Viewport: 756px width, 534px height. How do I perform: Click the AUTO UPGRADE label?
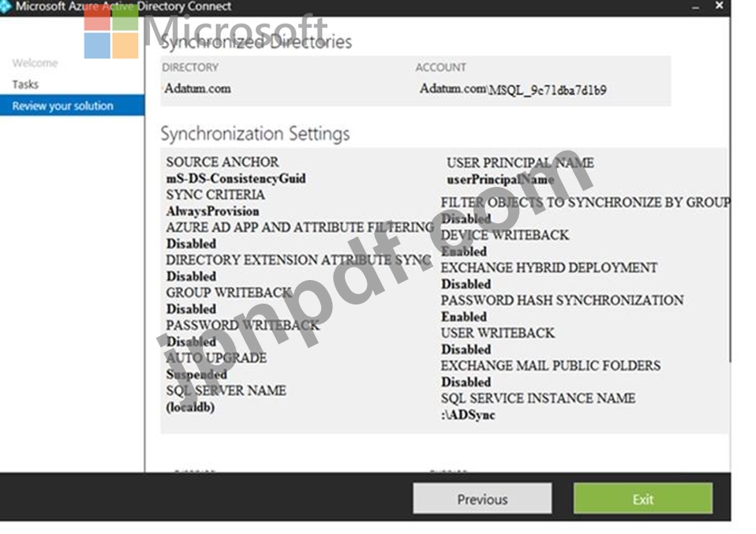216,358
